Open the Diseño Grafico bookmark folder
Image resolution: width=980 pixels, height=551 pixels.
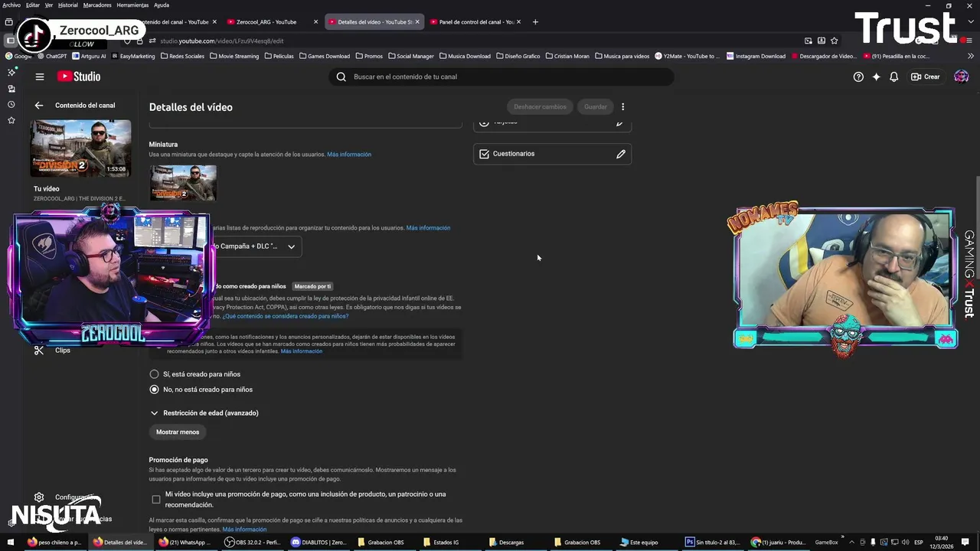(x=518, y=56)
